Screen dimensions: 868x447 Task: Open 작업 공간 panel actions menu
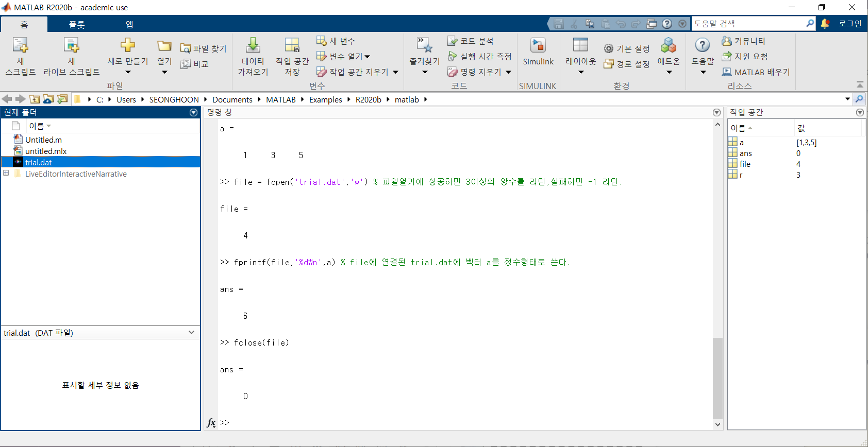click(x=860, y=112)
